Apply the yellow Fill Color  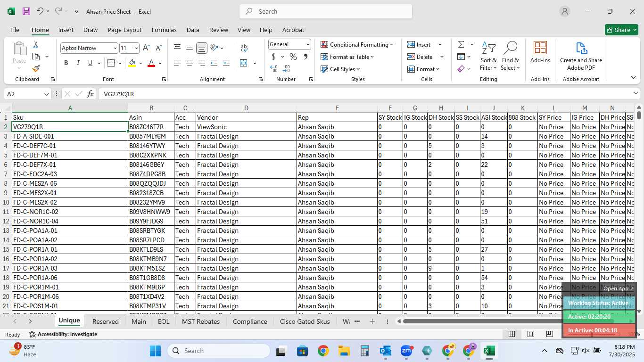click(132, 63)
